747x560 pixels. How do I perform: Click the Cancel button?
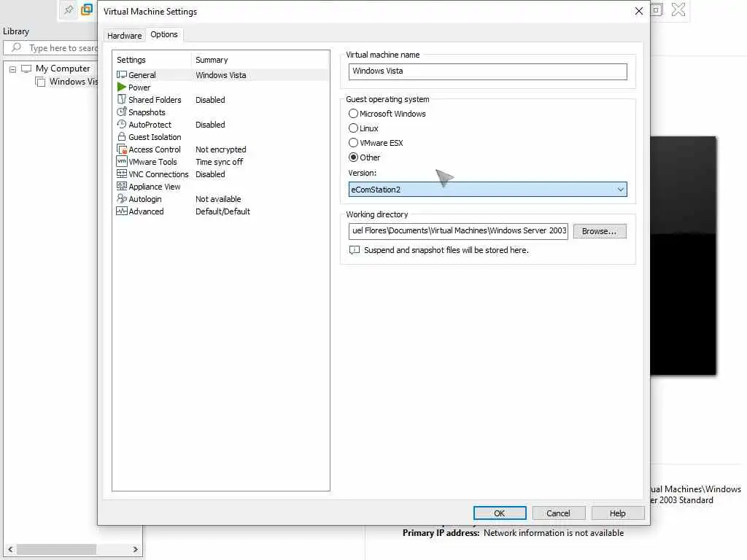tap(558, 513)
